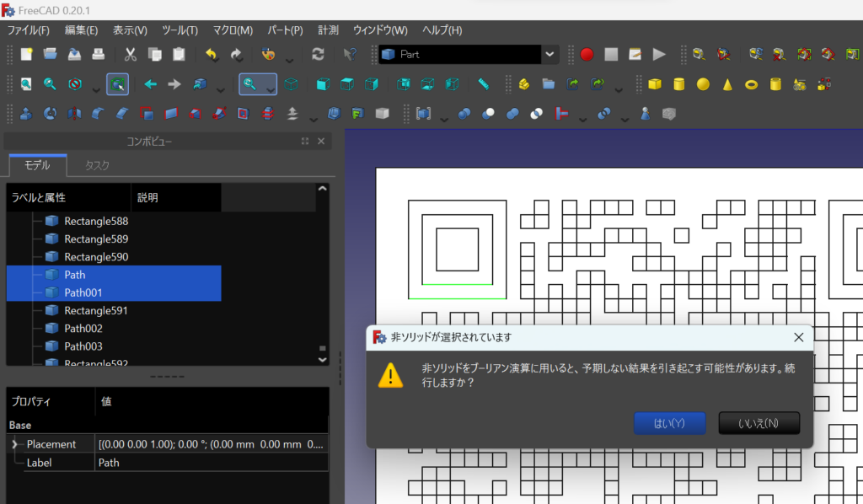The image size is (863, 504).
Task: Create a sphere primitive
Action: pyautogui.click(x=703, y=84)
